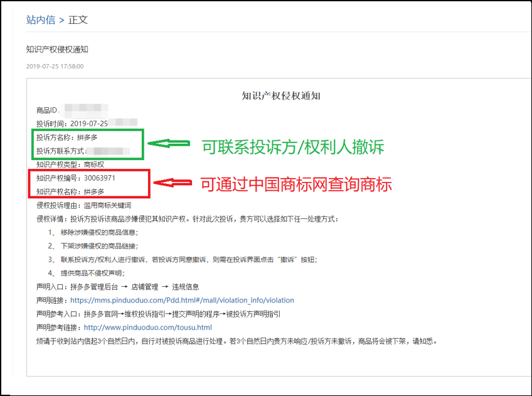Select the 投诉时间 2019-07-25 line
532x396 pixels.
[x=87, y=124]
